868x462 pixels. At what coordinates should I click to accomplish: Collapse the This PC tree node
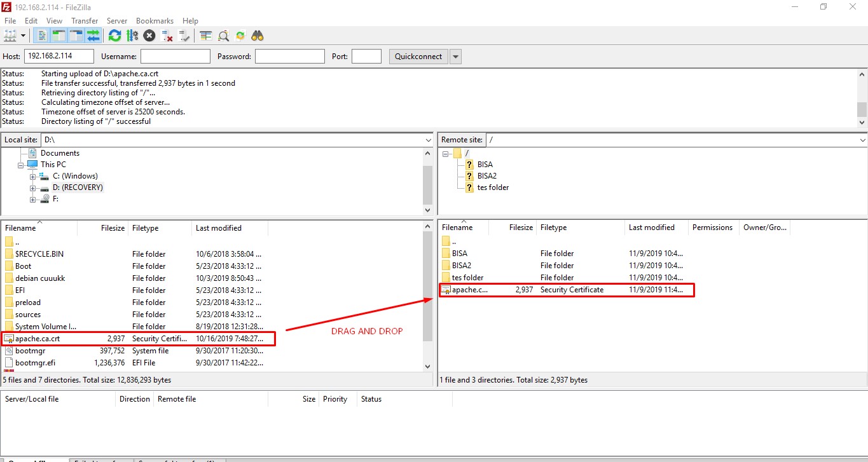pyautogui.click(x=20, y=164)
